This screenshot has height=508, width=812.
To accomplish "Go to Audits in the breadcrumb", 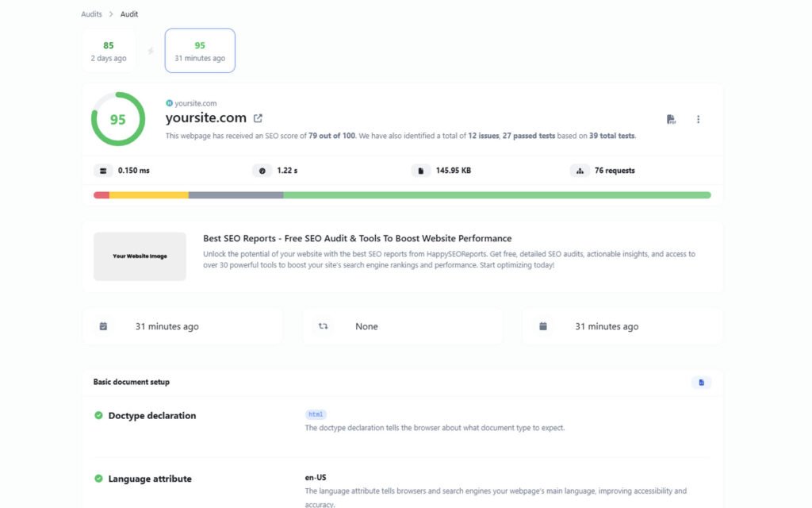I will [x=91, y=14].
